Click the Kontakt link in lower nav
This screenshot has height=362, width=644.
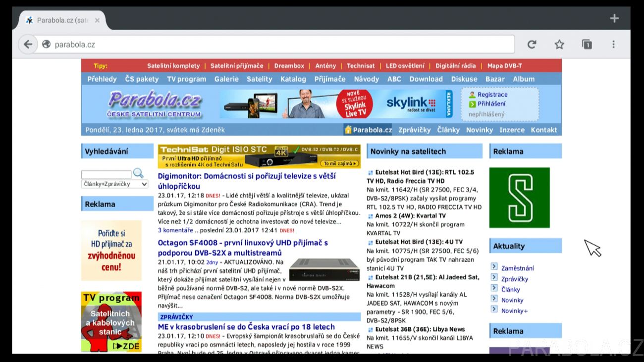[x=544, y=130]
